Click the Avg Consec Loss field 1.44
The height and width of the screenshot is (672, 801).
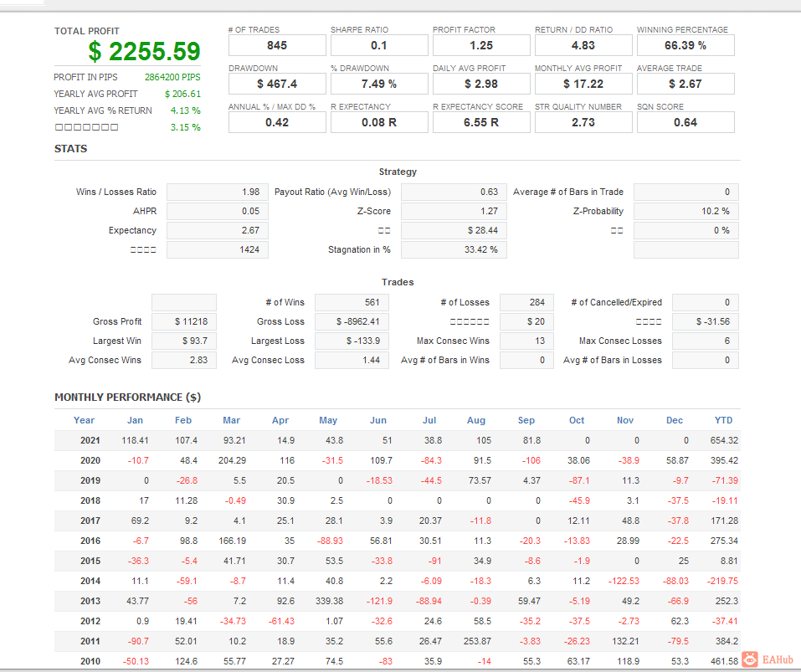(x=352, y=360)
